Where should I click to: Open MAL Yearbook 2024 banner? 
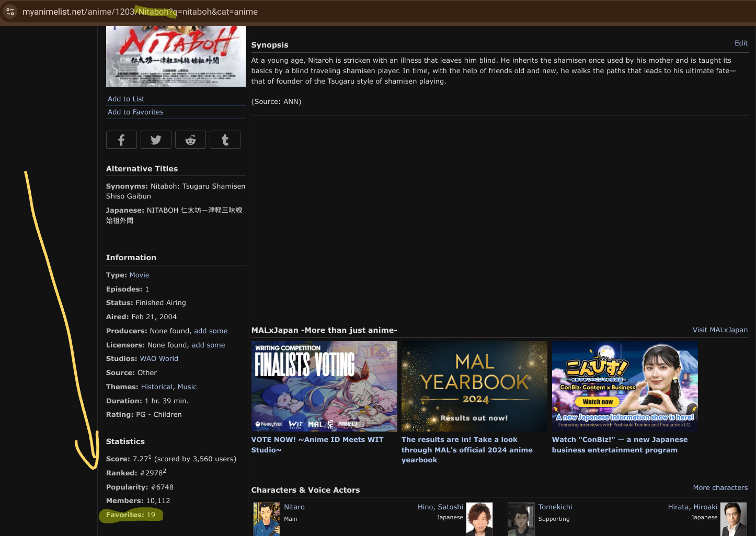click(x=474, y=386)
